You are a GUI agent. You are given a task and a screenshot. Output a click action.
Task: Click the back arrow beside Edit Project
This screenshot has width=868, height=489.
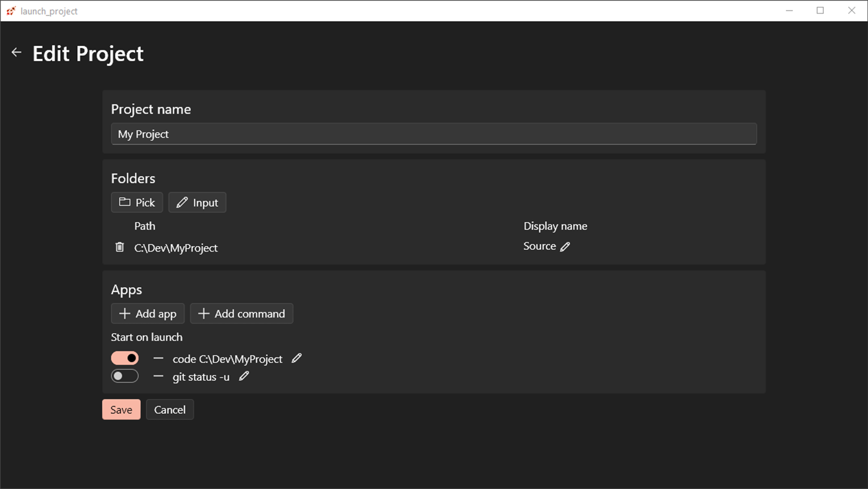coord(17,53)
